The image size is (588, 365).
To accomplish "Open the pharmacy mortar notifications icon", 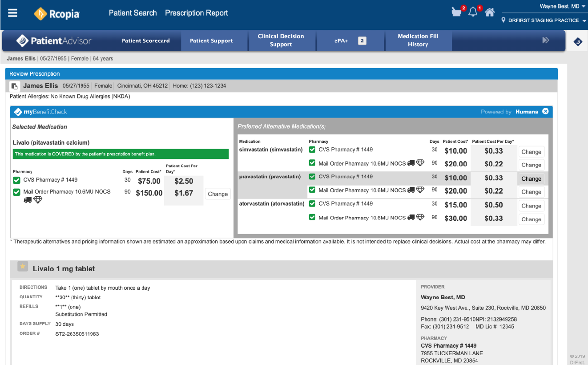I will point(456,12).
